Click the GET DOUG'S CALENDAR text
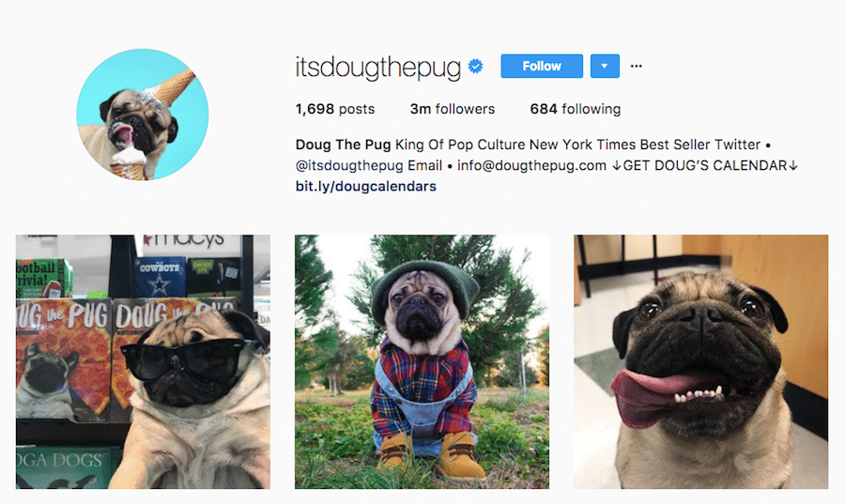The image size is (845, 504). tap(705, 166)
